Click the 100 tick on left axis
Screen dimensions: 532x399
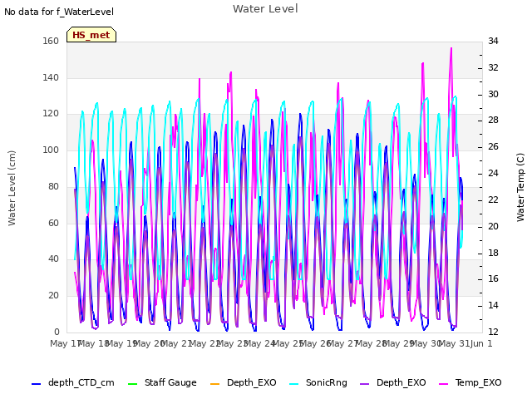coord(51,150)
